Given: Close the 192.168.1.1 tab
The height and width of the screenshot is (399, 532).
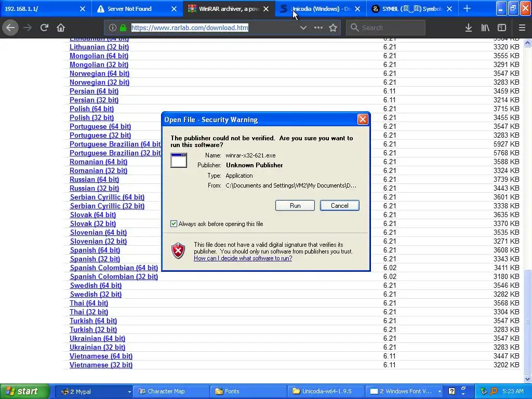Looking at the screenshot, I should pos(83,9).
